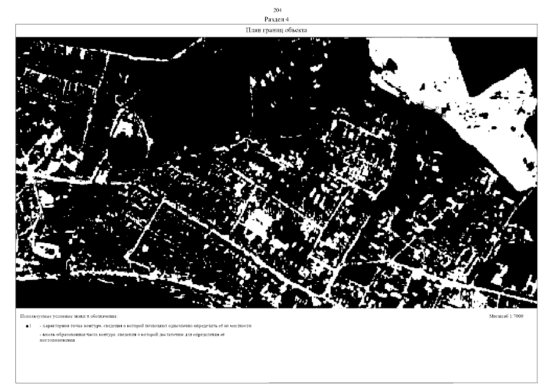Click the word 'объекта' in the title row

(296, 30)
